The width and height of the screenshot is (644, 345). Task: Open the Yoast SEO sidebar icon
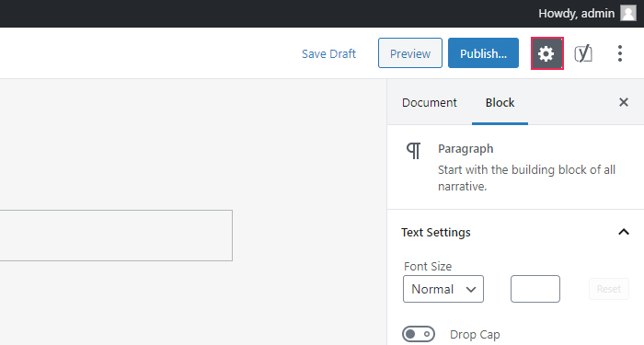coord(583,53)
